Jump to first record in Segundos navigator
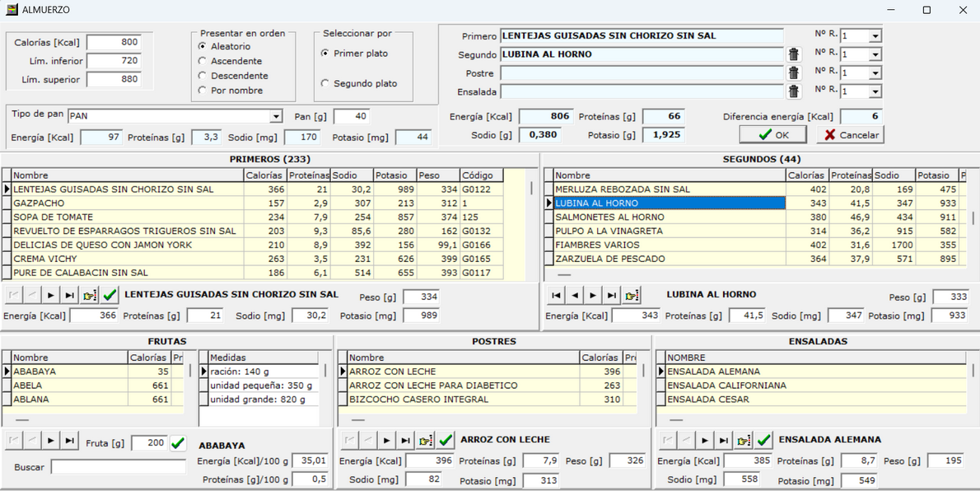This screenshot has height=491, width=980. 557,295
